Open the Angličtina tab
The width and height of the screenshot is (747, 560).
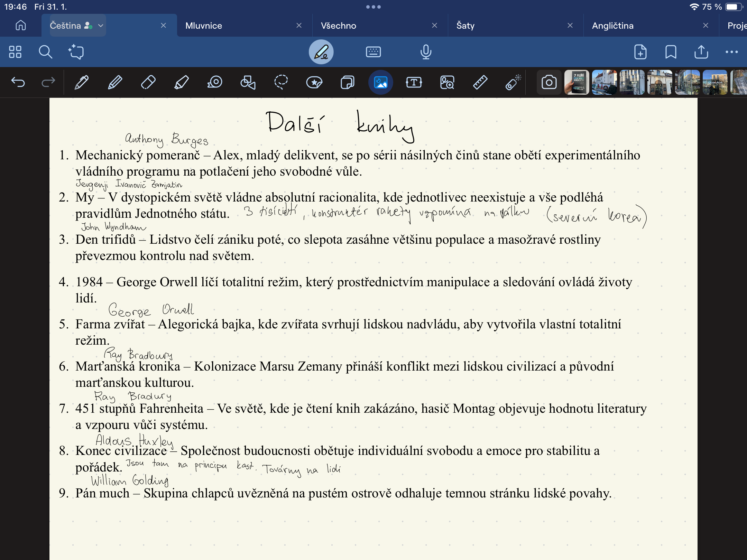(612, 26)
